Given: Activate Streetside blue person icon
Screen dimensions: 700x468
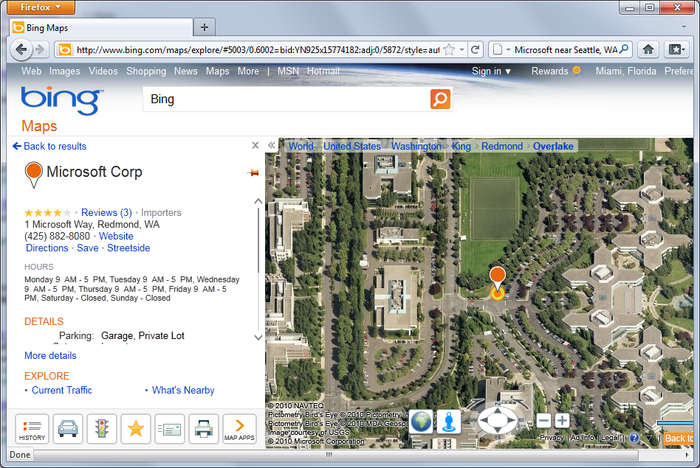Looking at the screenshot, I should (x=449, y=421).
